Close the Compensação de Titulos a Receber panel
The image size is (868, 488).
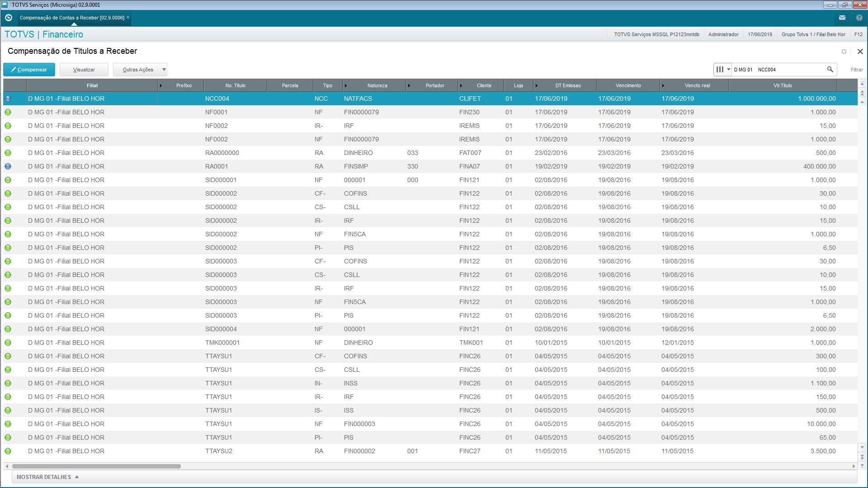[x=860, y=52]
